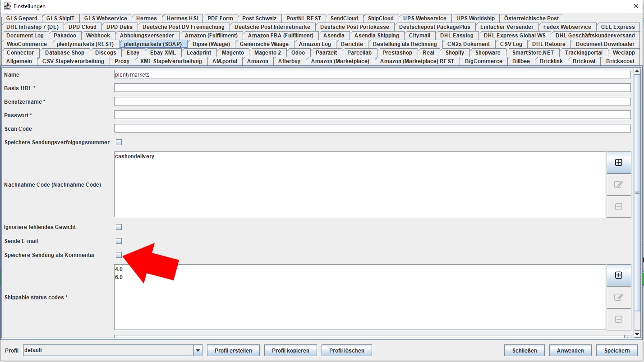Viewport: 644px width, 362px height.
Task: Open the Dipse (Waage) tab
Action: [211, 44]
